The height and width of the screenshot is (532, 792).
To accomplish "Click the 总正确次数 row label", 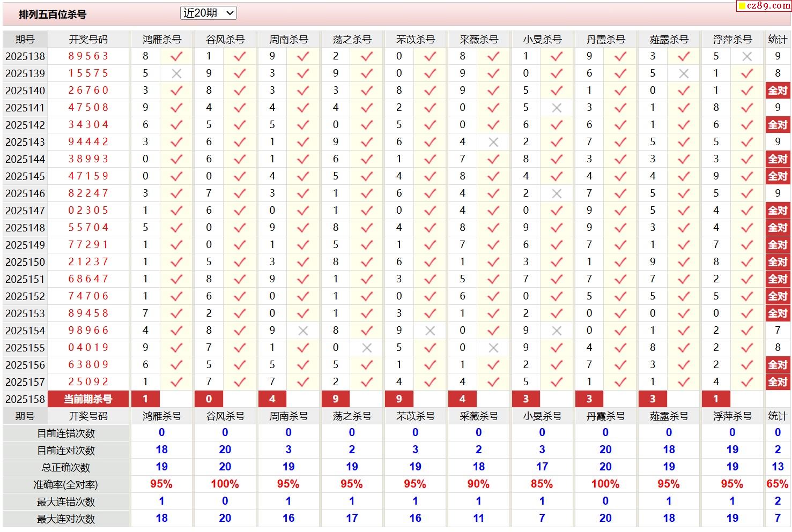I will pyautogui.click(x=66, y=468).
